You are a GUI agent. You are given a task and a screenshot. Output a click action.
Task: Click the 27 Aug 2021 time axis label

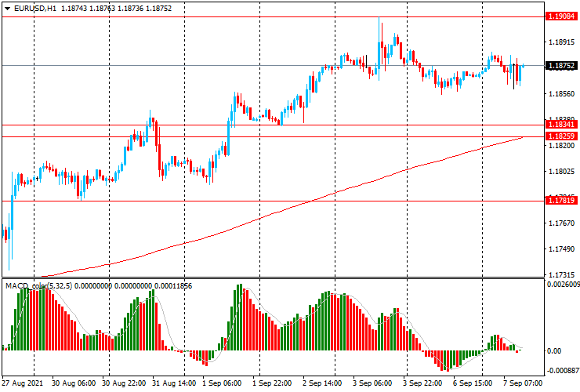pyautogui.click(x=23, y=383)
